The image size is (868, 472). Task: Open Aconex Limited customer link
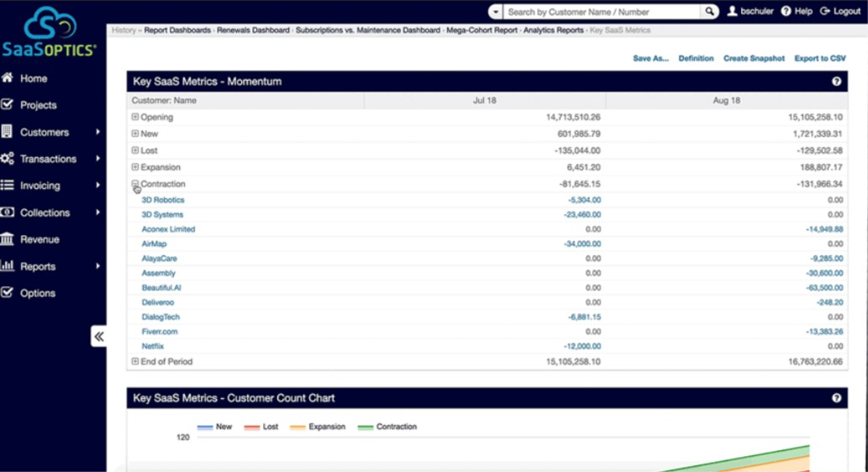click(x=168, y=229)
